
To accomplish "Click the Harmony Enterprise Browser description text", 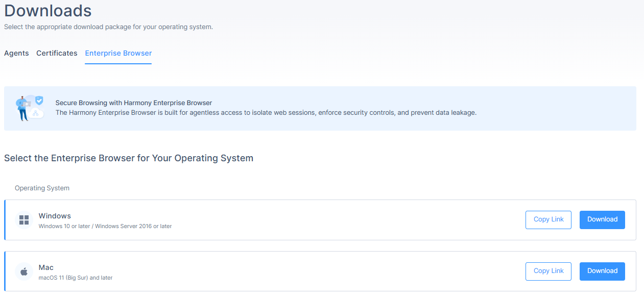I will pyautogui.click(x=266, y=113).
